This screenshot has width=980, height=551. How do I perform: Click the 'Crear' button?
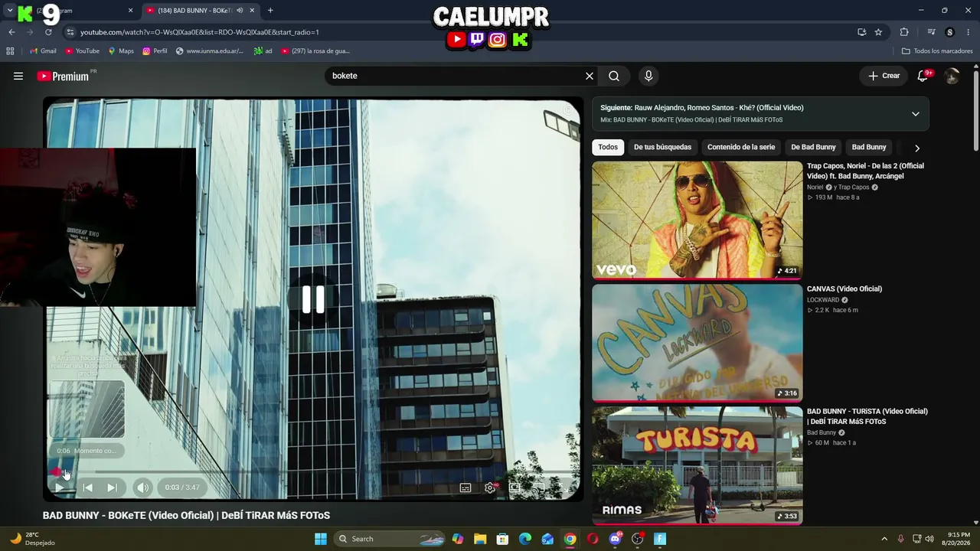884,76
